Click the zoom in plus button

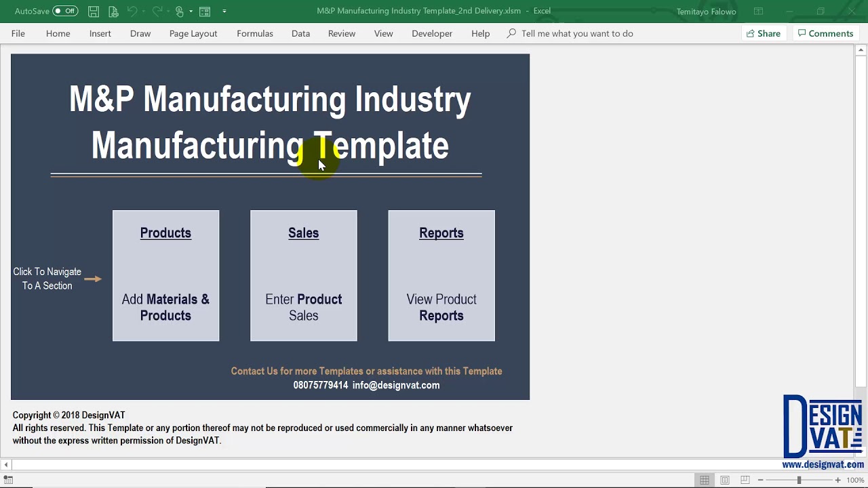point(837,480)
